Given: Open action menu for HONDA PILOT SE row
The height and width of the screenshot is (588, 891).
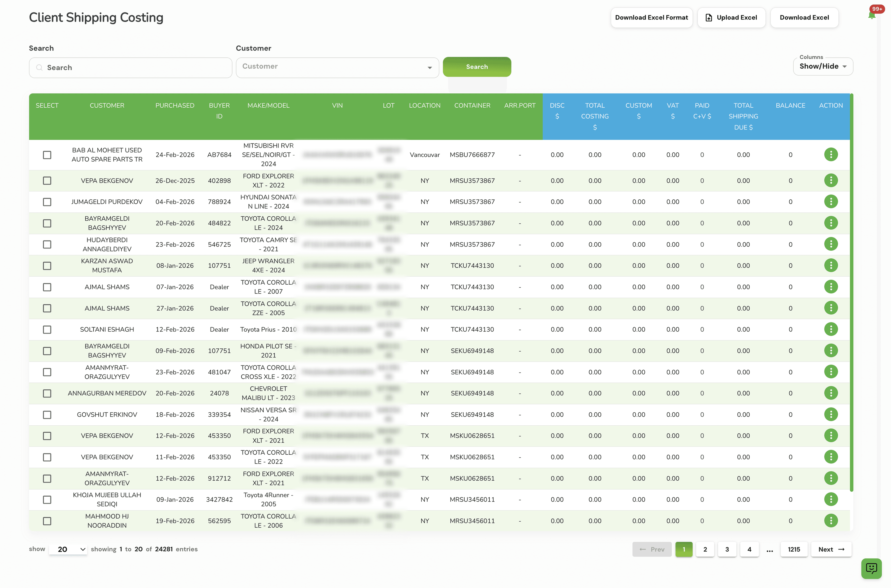Looking at the screenshot, I should [831, 351].
